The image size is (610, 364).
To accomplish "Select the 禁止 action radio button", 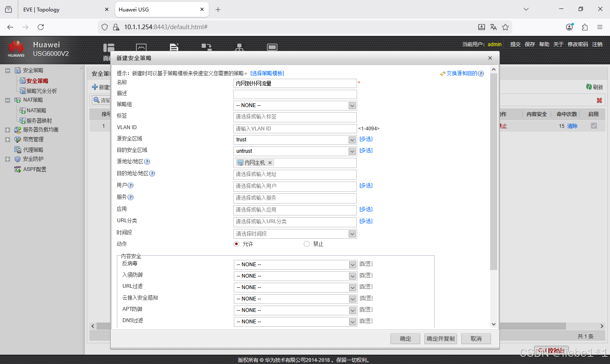I will pyautogui.click(x=306, y=243).
